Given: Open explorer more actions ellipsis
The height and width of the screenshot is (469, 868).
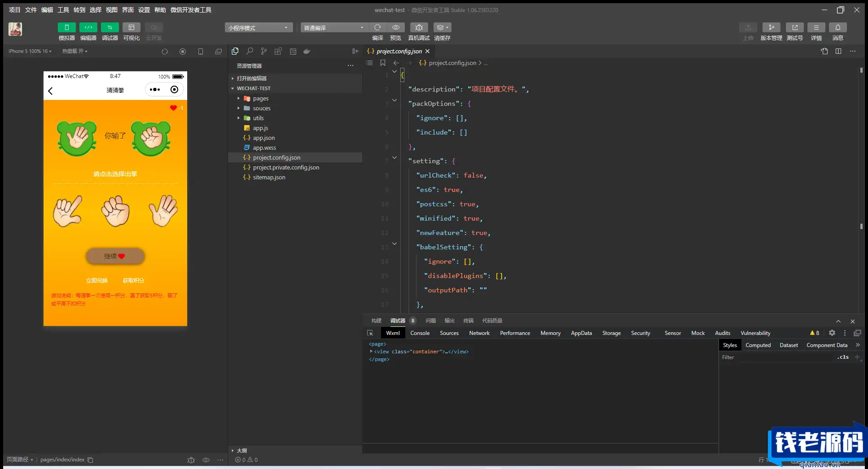Looking at the screenshot, I should pos(351,65).
